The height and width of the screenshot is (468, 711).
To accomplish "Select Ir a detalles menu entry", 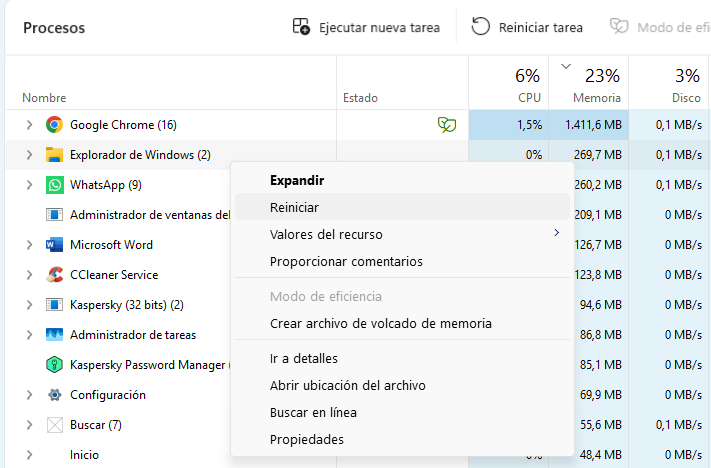I will pos(402,358).
